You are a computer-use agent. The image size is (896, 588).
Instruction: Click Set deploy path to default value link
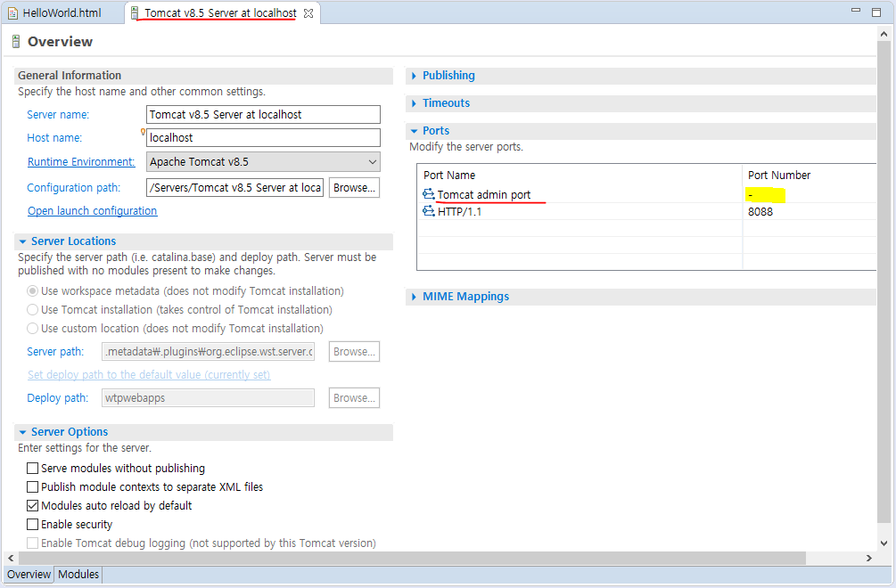(149, 374)
